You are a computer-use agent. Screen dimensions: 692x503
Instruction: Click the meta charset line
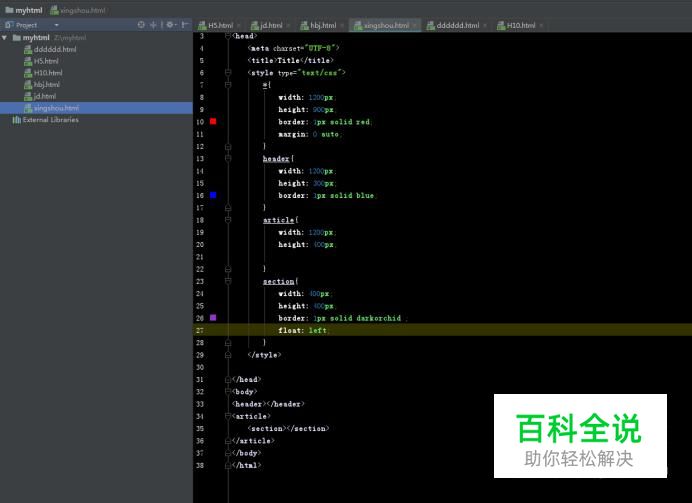pos(294,48)
